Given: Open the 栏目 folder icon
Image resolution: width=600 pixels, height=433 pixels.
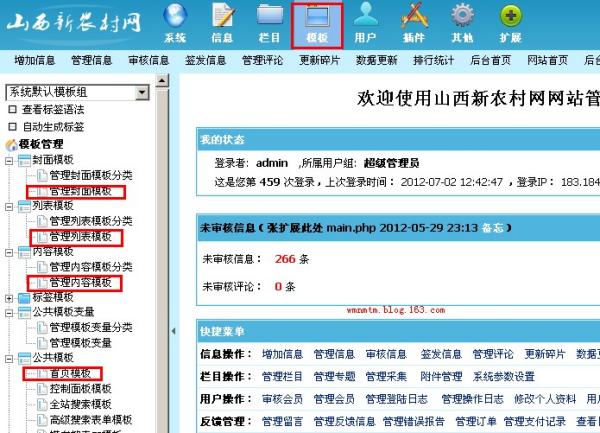Looking at the screenshot, I should tap(269, 15).
